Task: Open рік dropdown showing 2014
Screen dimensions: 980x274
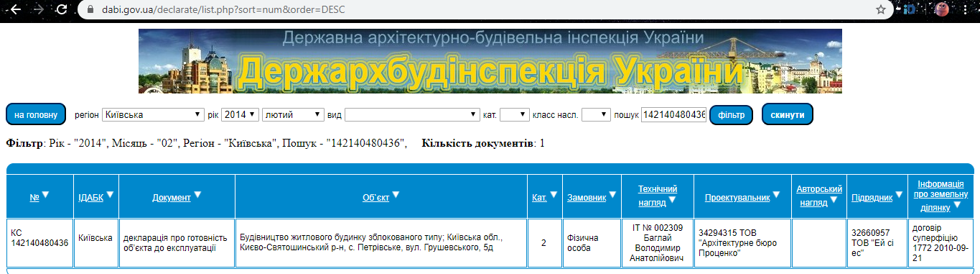Action: tap(239, 114)
